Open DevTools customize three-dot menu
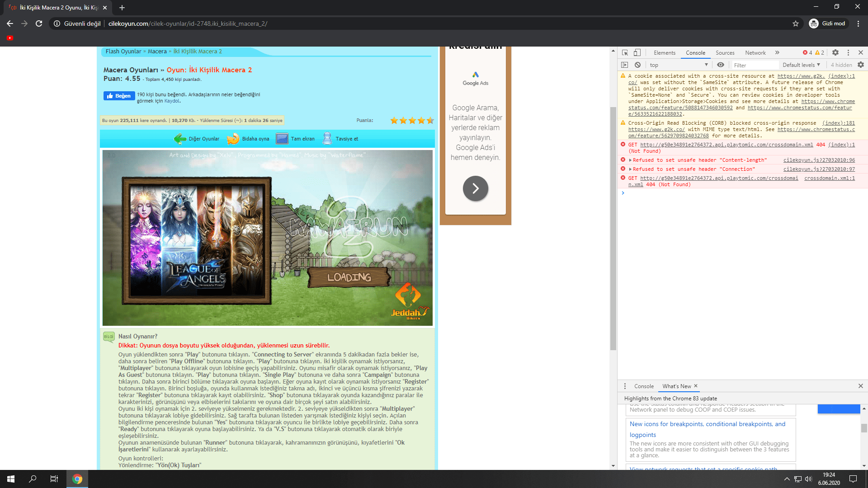This screenshot has height=488, width=868. (848, 53)
